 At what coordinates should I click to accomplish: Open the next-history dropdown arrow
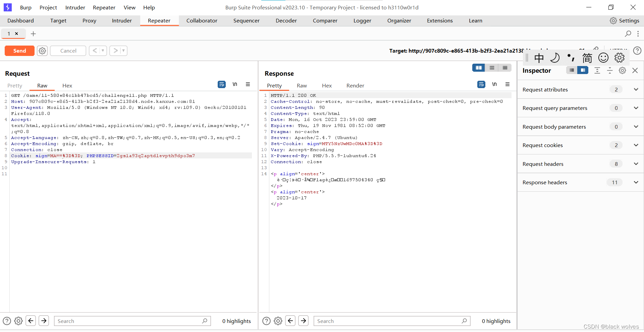point(123,51)
